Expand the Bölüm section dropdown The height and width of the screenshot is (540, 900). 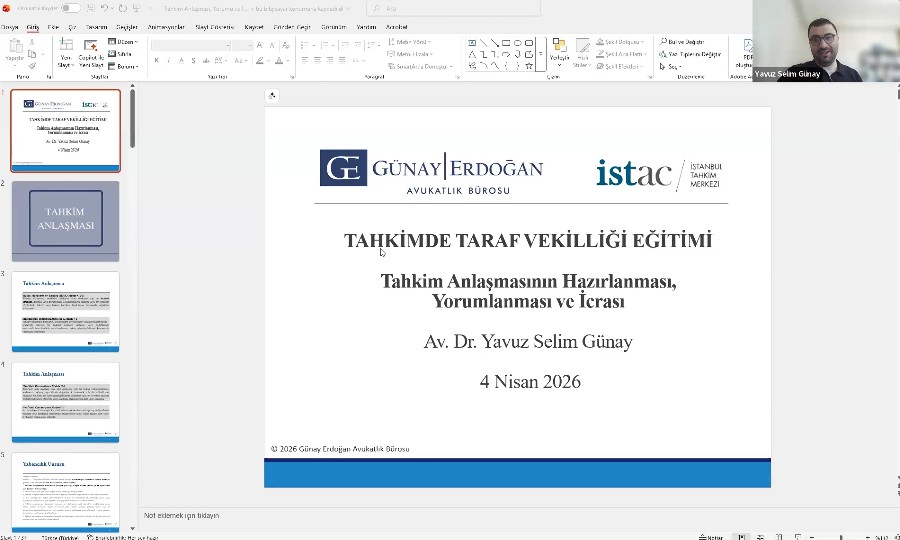point(123,66)
